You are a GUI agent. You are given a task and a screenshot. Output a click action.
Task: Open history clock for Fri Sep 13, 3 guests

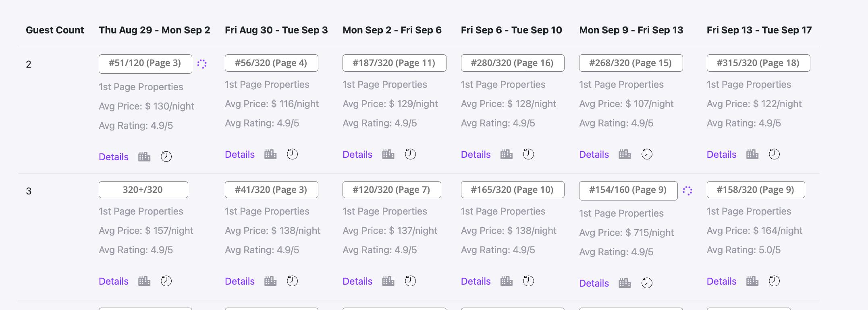point(774,281)
